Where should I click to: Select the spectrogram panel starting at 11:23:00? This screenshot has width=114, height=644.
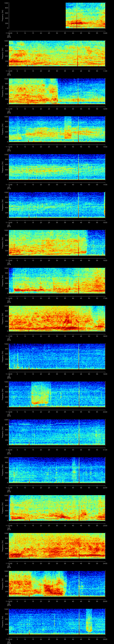tap(57, 546)
